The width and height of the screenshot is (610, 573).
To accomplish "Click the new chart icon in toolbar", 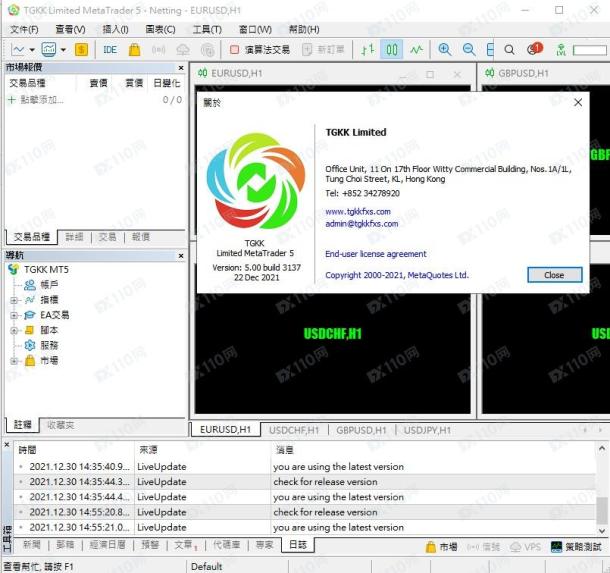I will click(x=18, y=49).
